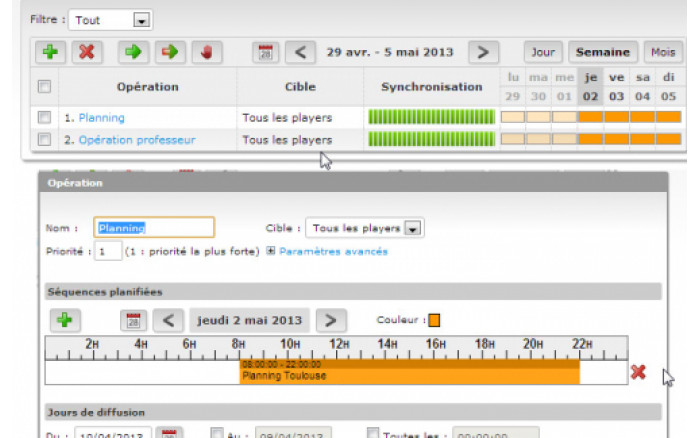Check the box for Opération professeur row
Viewport: 700px width, 438px height.
pyautogui.click(x=44, y=140)
